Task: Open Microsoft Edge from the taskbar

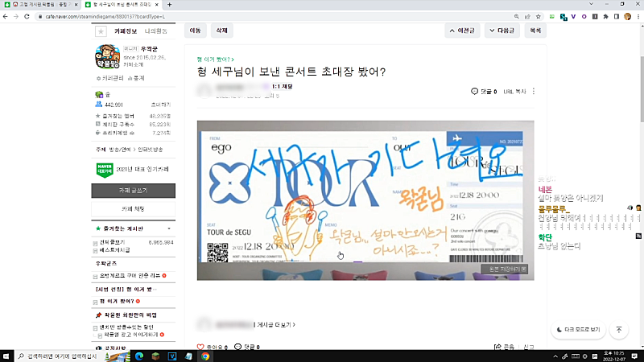Action: click(139, 356)
